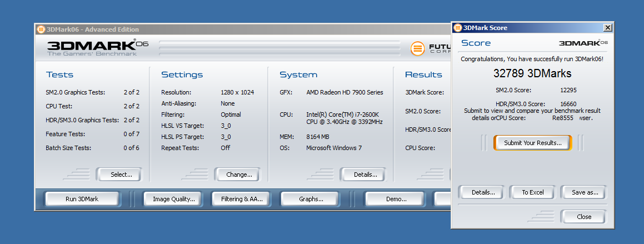
Task: Click the Filtering value Optimal
Action: click(x=231, y=114)
